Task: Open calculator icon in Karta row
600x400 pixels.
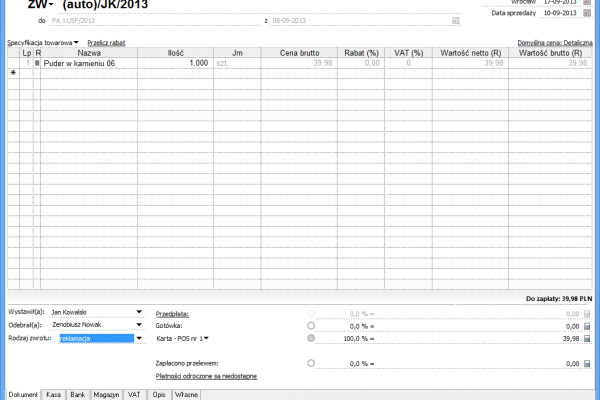Action: tap(587, 339)
